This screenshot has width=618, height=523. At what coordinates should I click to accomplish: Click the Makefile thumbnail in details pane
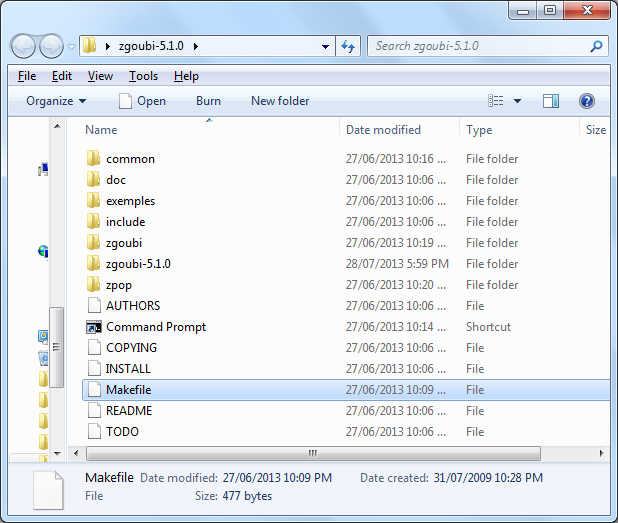pyautogui.click(x=48, y=490)
